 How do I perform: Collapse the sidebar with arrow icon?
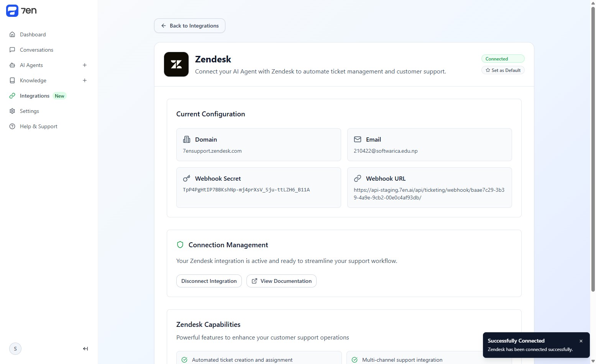[x=85, y=349]
